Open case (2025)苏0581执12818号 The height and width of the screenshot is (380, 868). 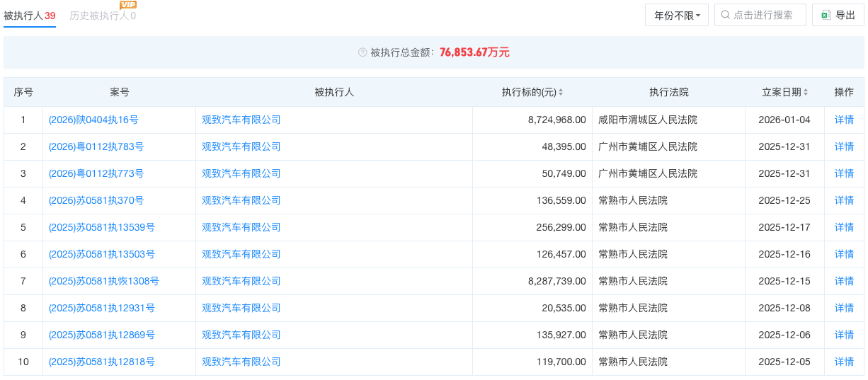(102, 362)
